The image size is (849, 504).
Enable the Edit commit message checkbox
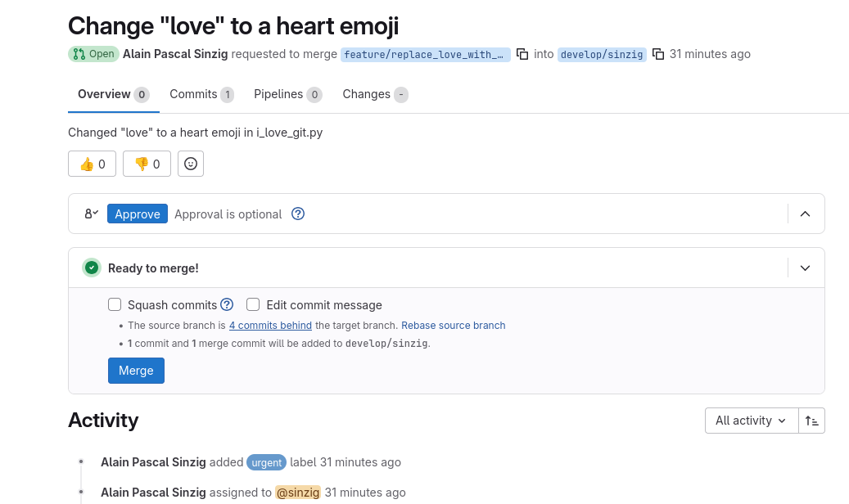(x=253, y=304)
